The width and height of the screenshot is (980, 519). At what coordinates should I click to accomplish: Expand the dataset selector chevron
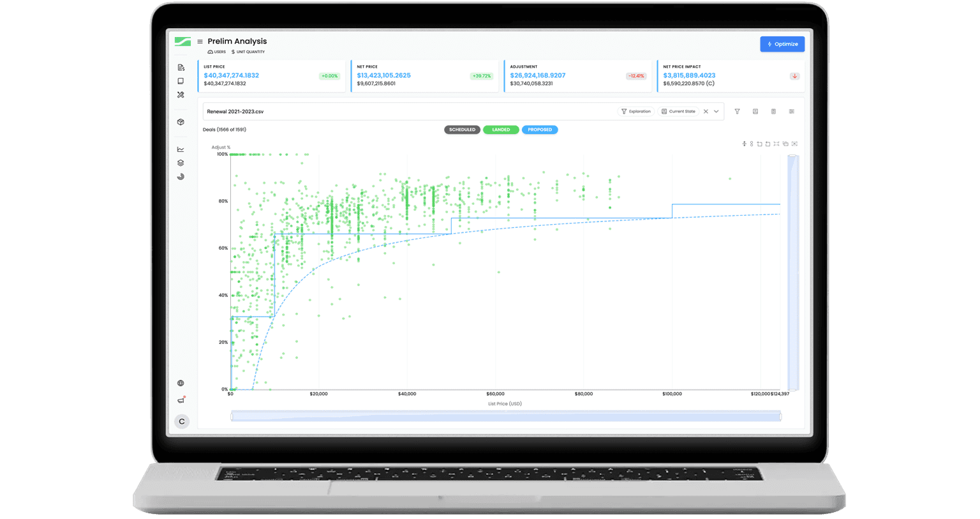716,112
